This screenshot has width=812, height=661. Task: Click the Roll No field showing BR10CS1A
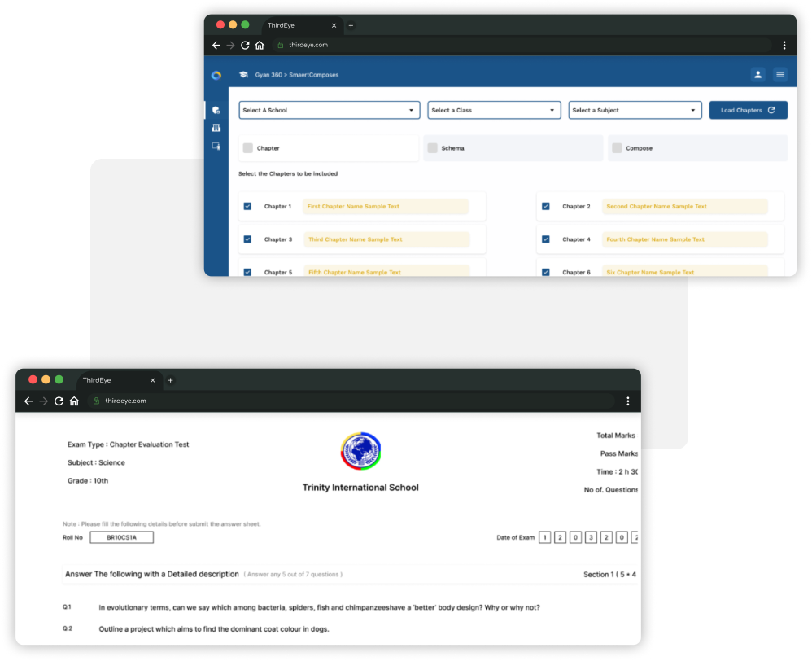click(121, 537)
